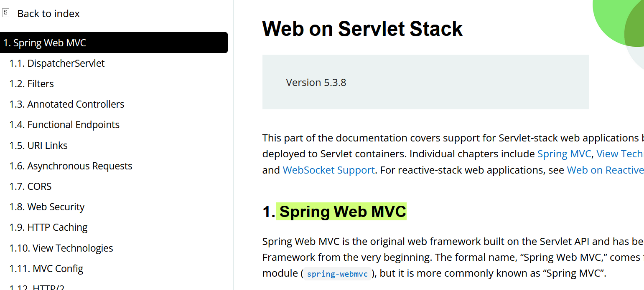Follow the Web on Reactive link

click(606, 170)
